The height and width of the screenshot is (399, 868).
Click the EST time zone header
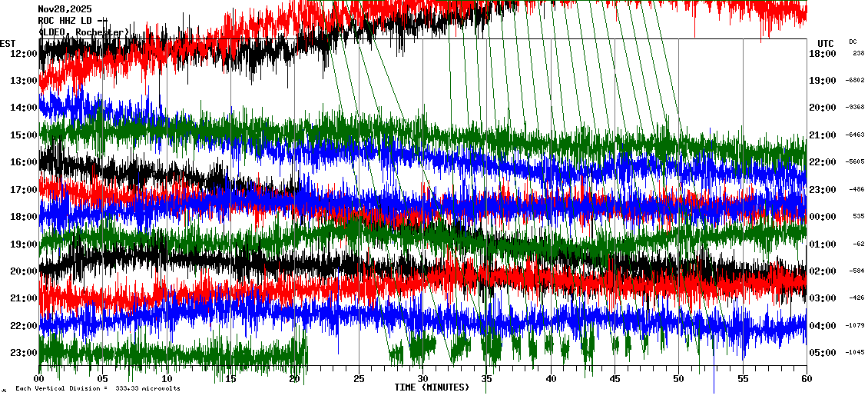point(7,43)
